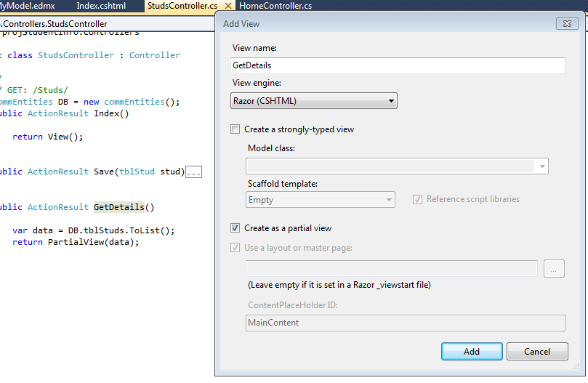The width and height of the screenshot is (588, 383).
Task: Open the Scaffold template dropdown
Action: pos(389,200)
